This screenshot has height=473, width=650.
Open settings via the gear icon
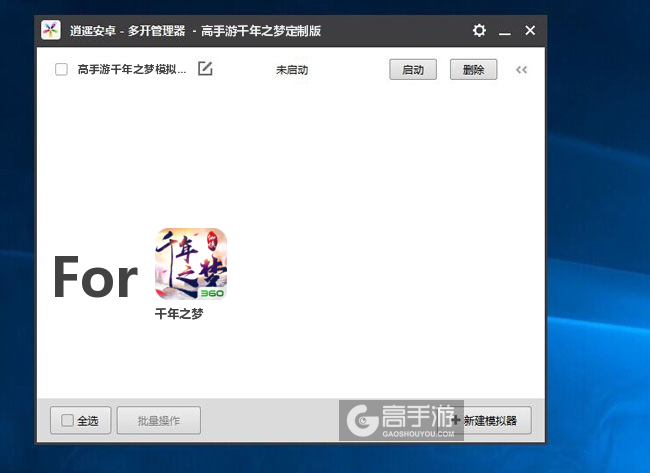click(479, 31)
